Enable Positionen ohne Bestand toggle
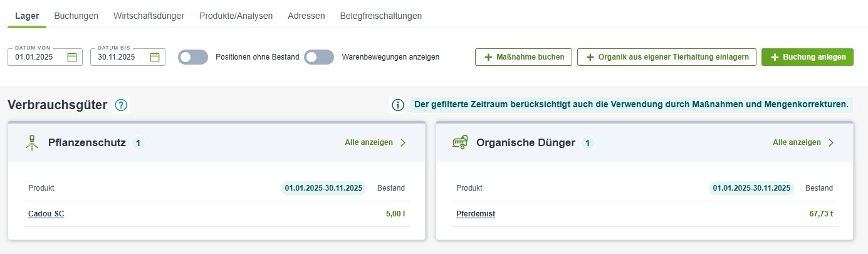The image size is (868, 254). 192,57
